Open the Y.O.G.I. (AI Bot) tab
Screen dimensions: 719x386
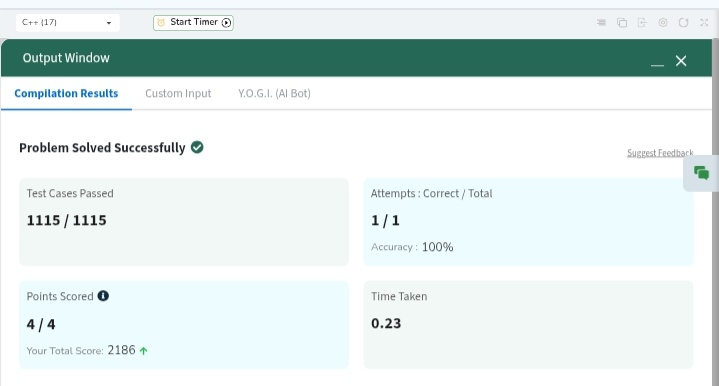(274, 94)
